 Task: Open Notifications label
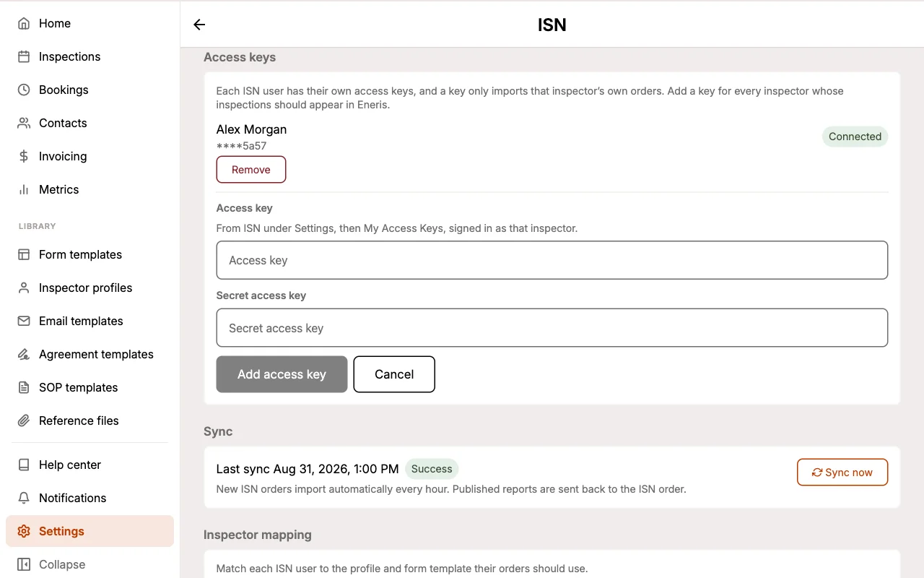coord(72,498)
